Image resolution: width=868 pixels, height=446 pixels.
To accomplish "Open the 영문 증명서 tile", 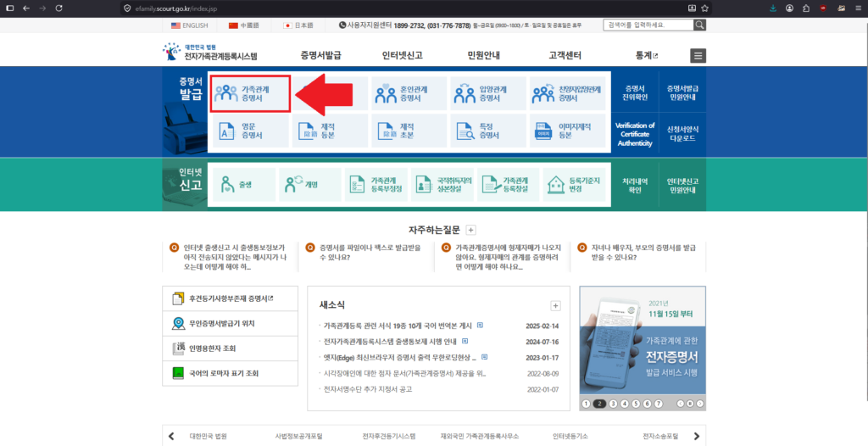I will pyautogui.click(x=251, y=131).
